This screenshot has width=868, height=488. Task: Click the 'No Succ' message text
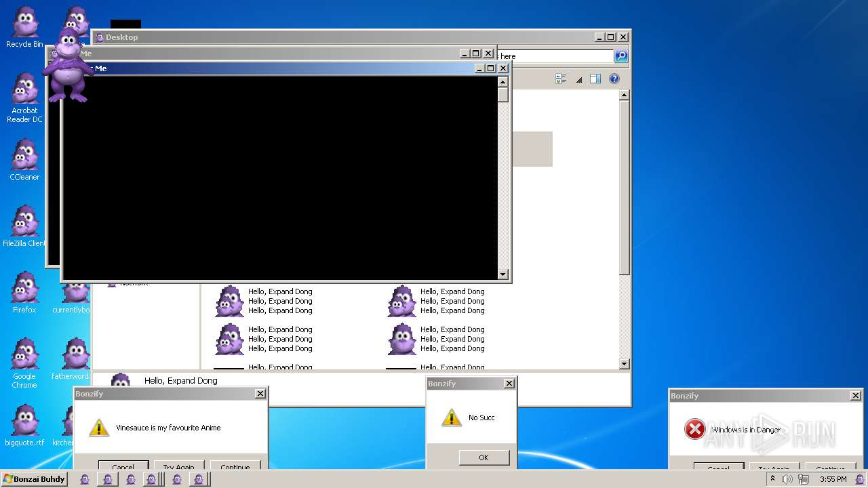point(481,418)
